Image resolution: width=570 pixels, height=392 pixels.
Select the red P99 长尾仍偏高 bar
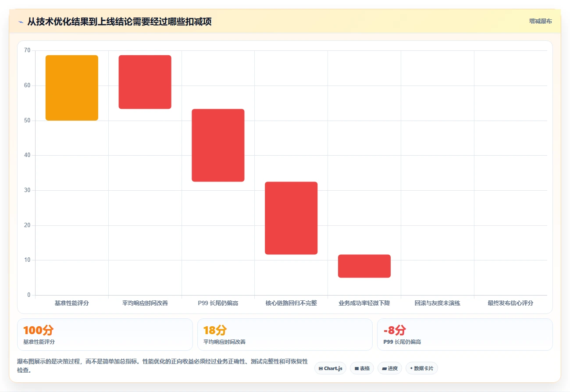click(x=218, y=145)
